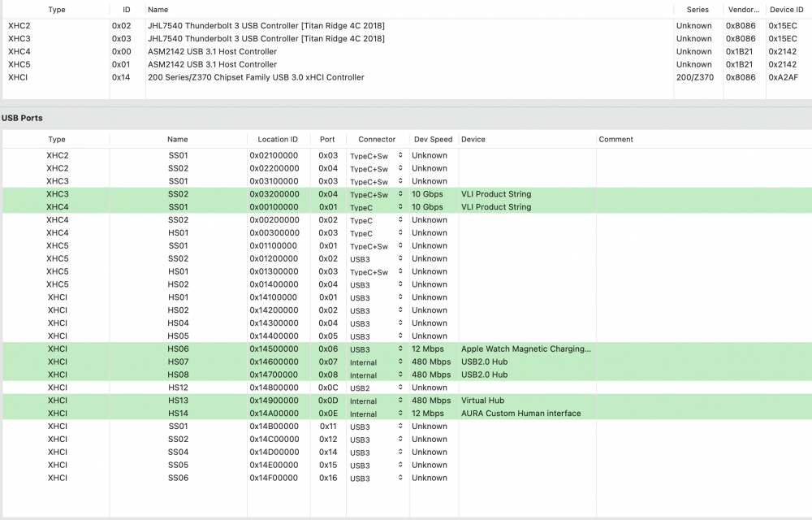Screen dimensions: 812x520
Task: Click location ID 0x02200000
Action: coord(274,168)
